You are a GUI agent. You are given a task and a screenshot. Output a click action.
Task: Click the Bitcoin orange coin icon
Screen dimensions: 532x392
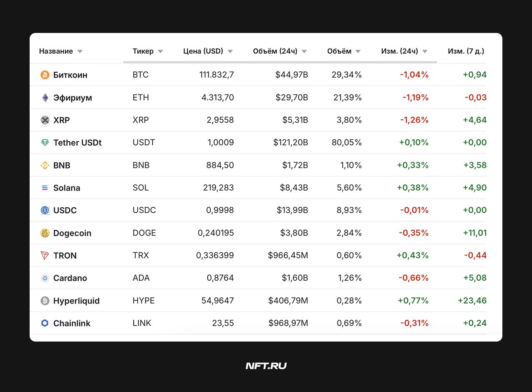point(45,75)
